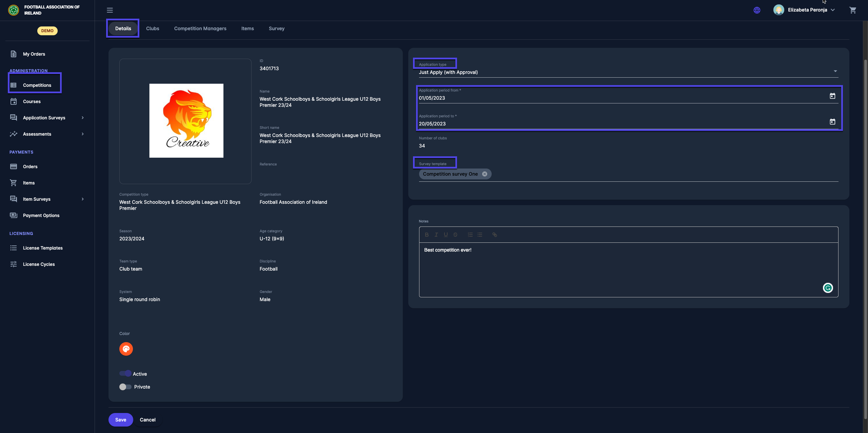Viewport: 868px width, 433px height.
Task: Click the Bold formatting icon in Notes
Action: (427, 235)
